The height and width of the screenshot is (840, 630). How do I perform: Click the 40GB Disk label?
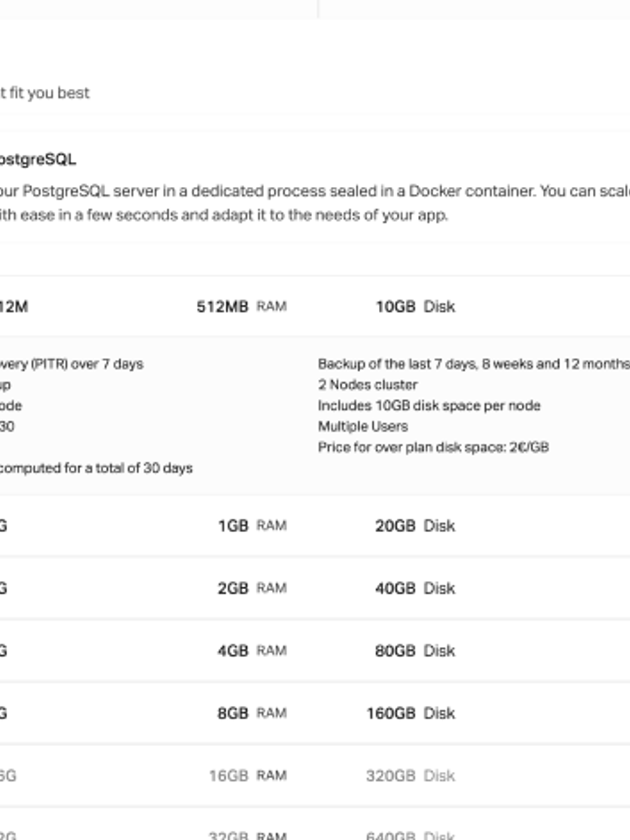coord(415,588)
